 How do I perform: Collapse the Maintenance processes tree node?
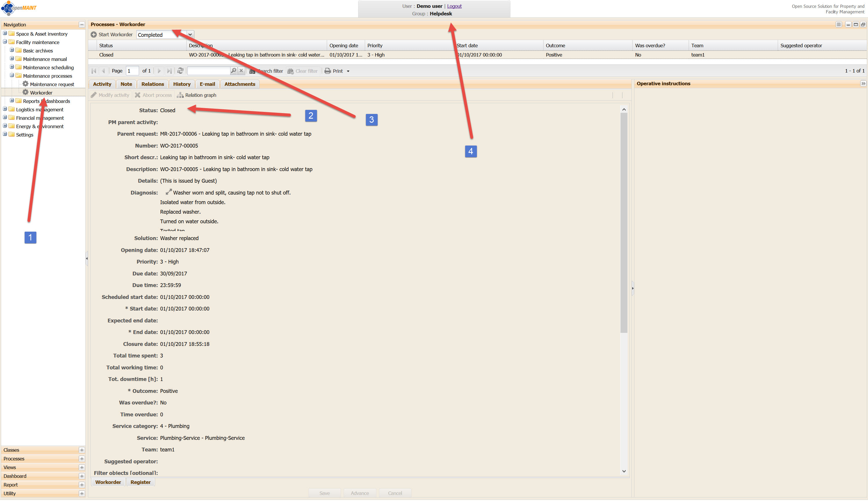tap(12, 76)
